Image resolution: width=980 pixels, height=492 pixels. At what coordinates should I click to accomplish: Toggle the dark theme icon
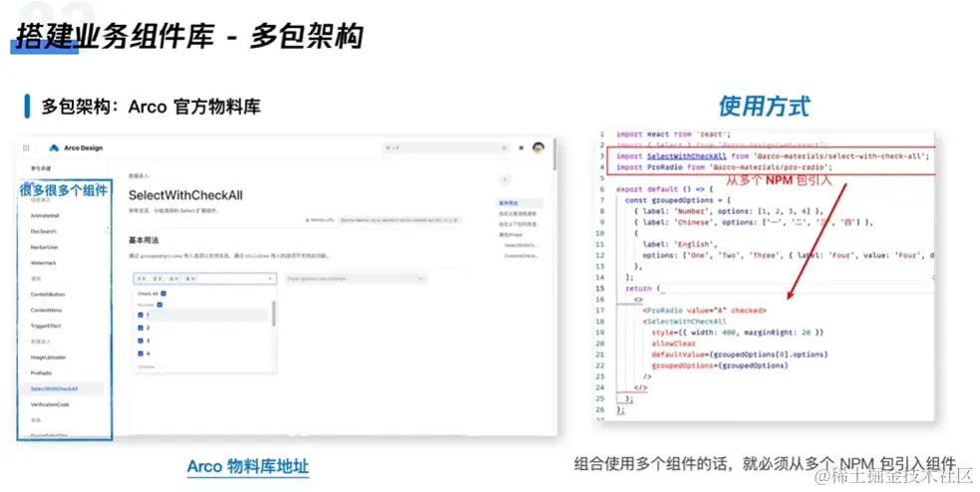[521, 148]
